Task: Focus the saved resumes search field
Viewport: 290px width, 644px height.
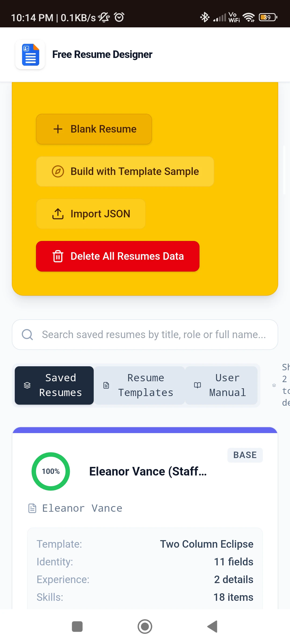Action: click(x=145, y=335)
